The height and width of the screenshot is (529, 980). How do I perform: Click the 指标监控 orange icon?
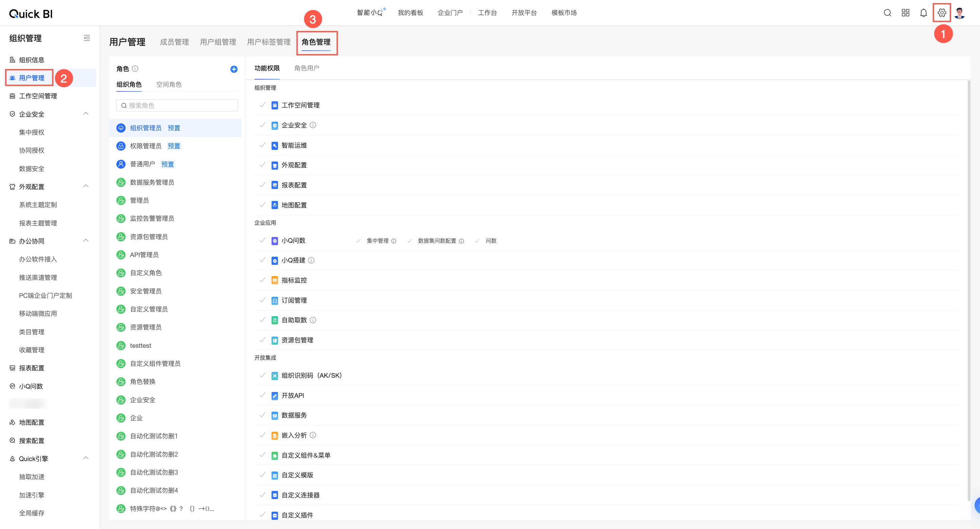click(275, 280)
